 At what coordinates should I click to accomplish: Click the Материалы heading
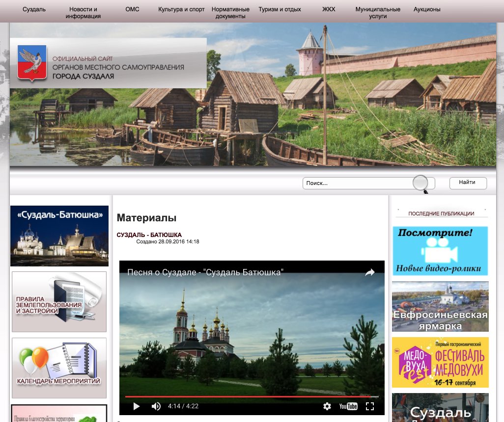pos(146,218)
